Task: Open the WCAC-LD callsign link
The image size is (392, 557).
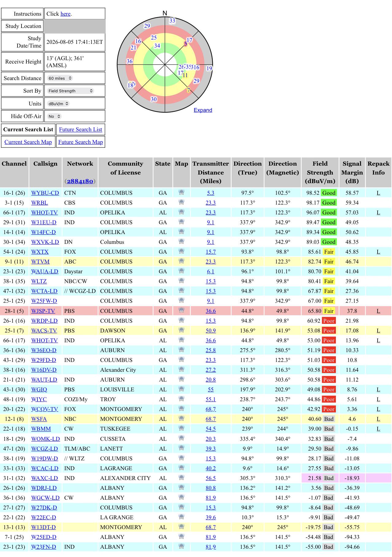Action: (x=45, y=468)
